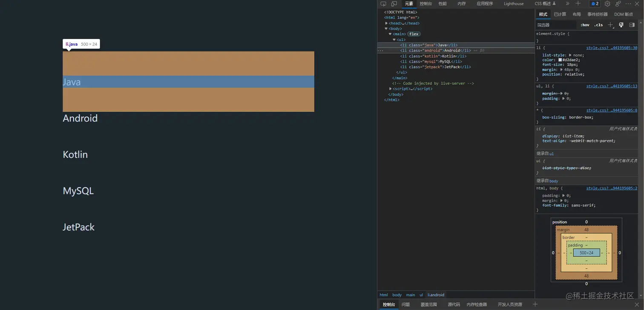Open the DevTools three-dot menu
The height and width of the screenshot is (310, 644).
tap(628, 3)
